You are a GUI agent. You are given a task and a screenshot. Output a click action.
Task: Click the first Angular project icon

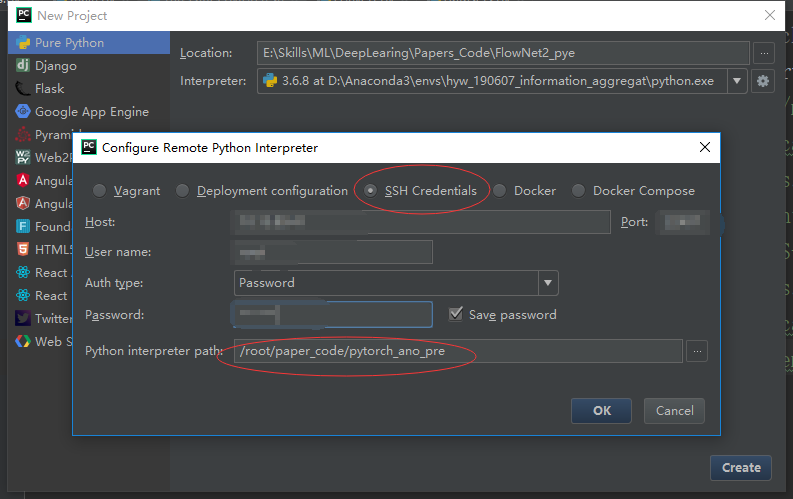(x=23, y=180)
